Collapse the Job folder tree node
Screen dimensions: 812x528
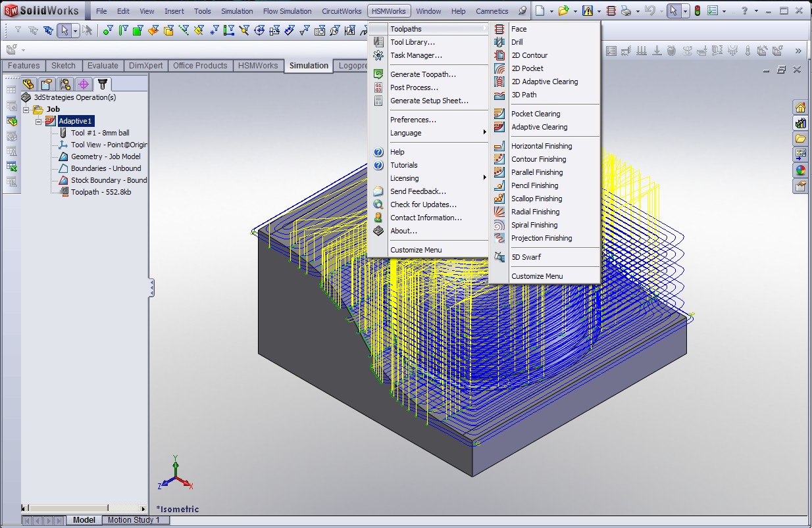pos(27,110)
